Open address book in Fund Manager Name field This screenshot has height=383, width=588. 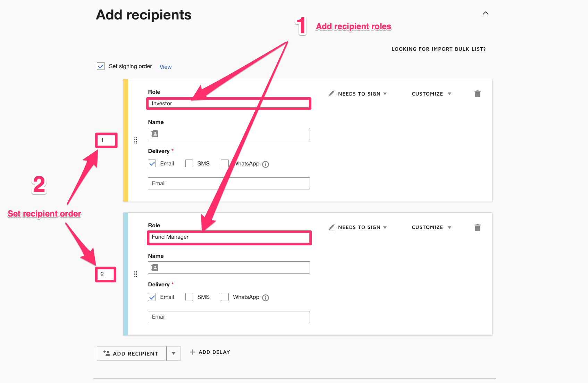pyautogui.click(x=155, y=268)
